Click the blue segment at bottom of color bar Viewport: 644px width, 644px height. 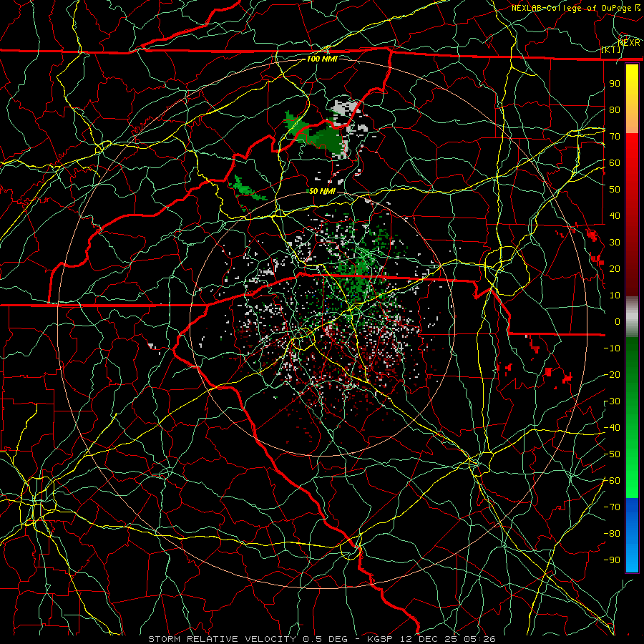pos(632,535)
